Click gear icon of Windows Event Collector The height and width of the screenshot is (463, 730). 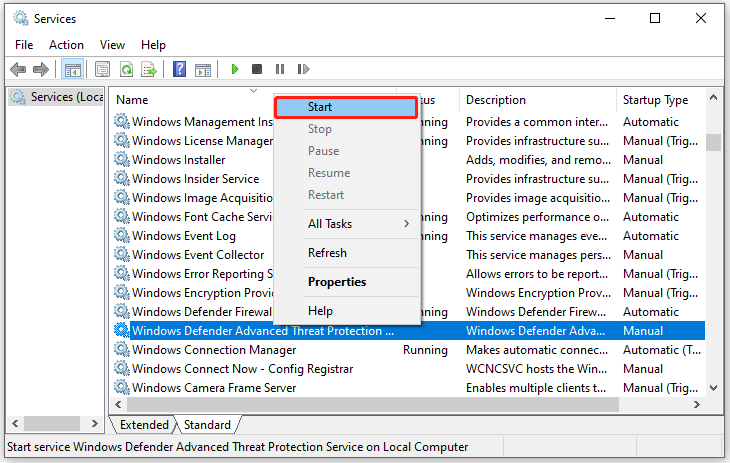tap(122, 254)
